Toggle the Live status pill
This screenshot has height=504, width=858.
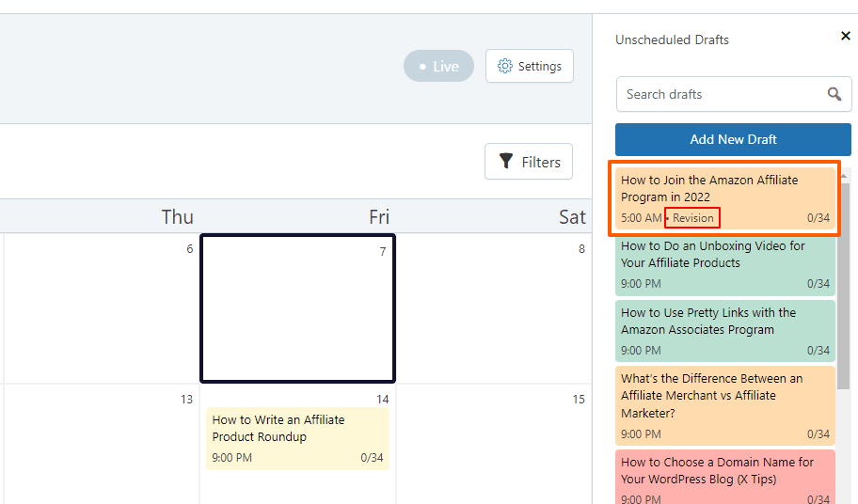pos(438,66)
